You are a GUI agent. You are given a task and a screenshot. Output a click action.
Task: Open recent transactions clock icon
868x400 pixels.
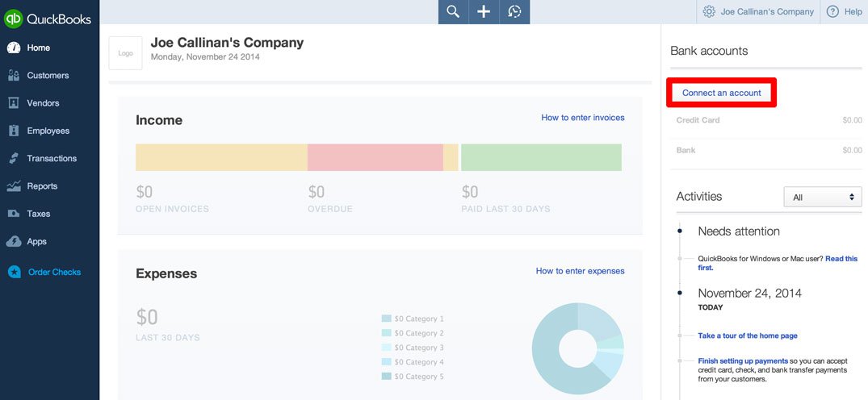pos(514,12)
